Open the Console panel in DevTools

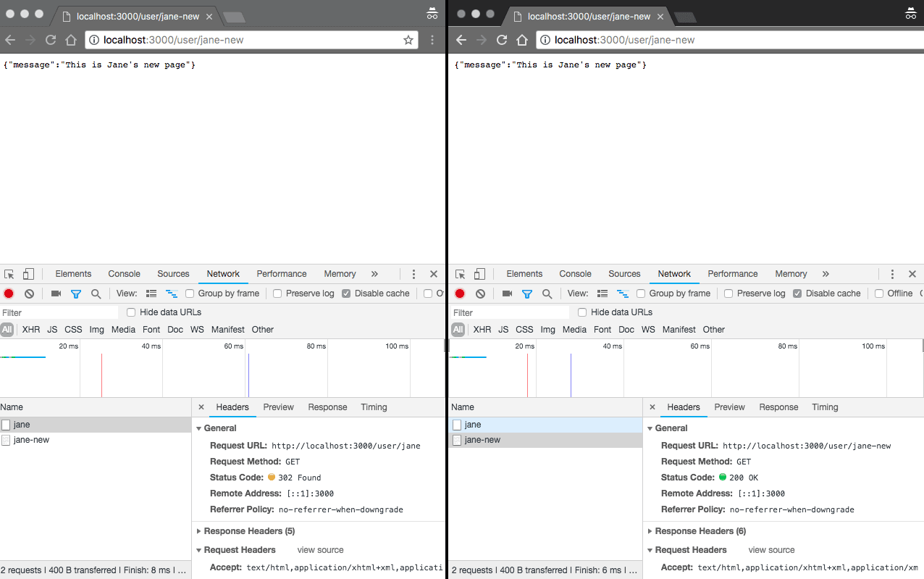pyautogui.click(x=124, y=273)
